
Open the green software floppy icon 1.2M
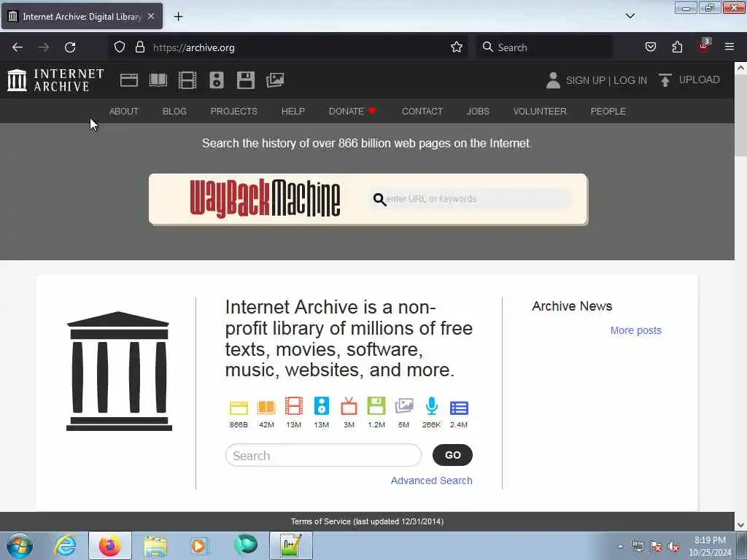[376, 406]
